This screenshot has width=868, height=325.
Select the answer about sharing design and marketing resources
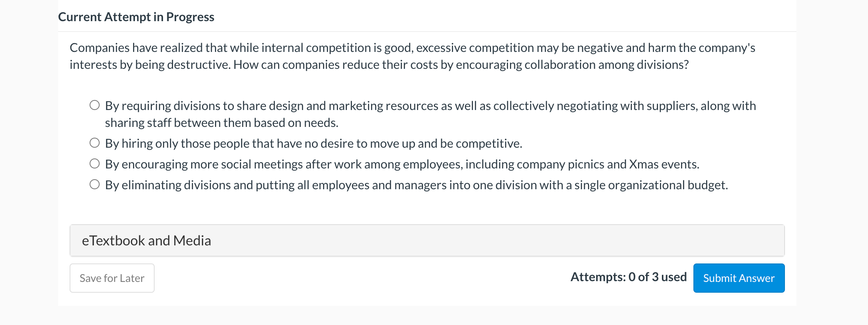click(94, 104)
